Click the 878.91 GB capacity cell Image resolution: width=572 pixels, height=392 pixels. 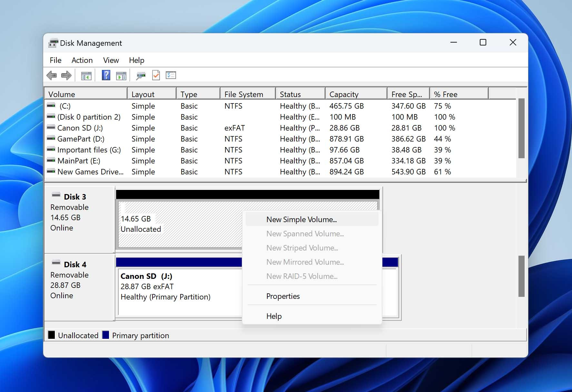[347, 139]
